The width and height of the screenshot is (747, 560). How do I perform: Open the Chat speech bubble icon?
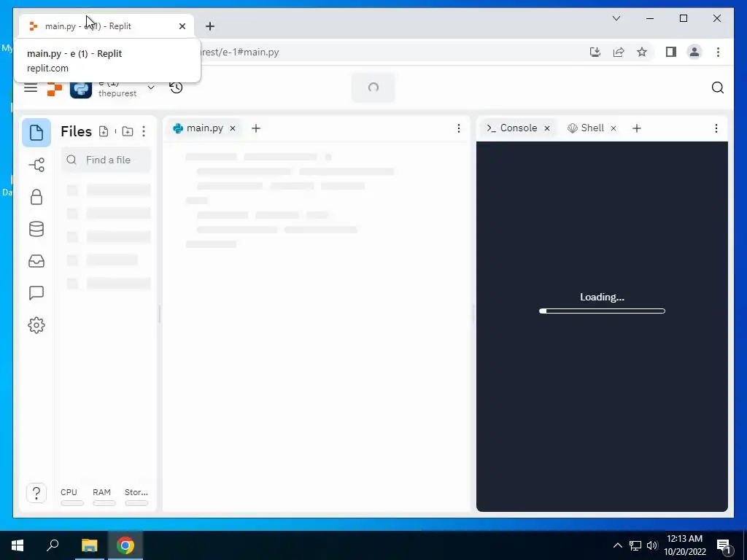36,293
